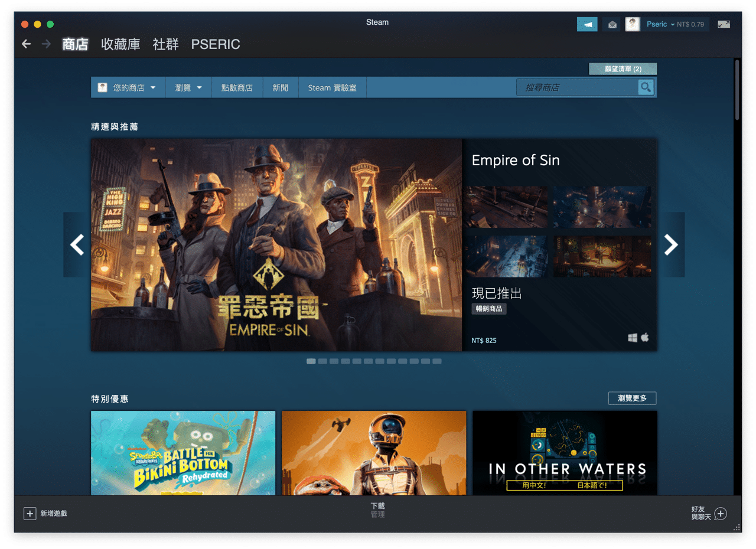View top-right Empire of Sin screenshot
756x549 pixels.
pos(602,207)
